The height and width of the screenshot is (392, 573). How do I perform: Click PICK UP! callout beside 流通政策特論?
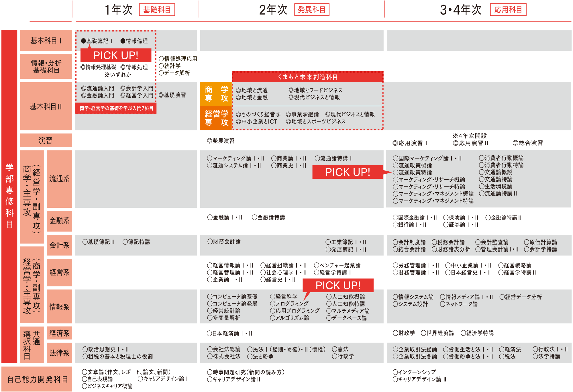tap(347, 172)
